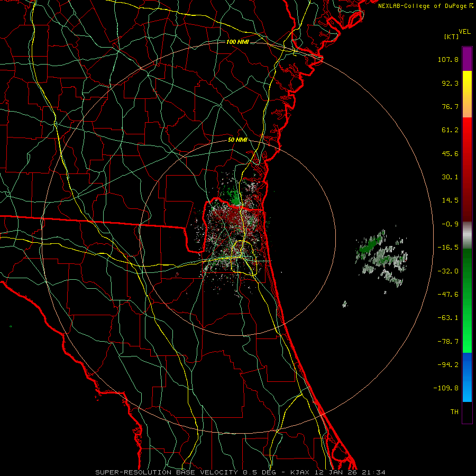The width and height of the screenshot is (476, 476).
Task: Click the -16.5 legend value
Action: pyautogui.click(x=448, y=248)
